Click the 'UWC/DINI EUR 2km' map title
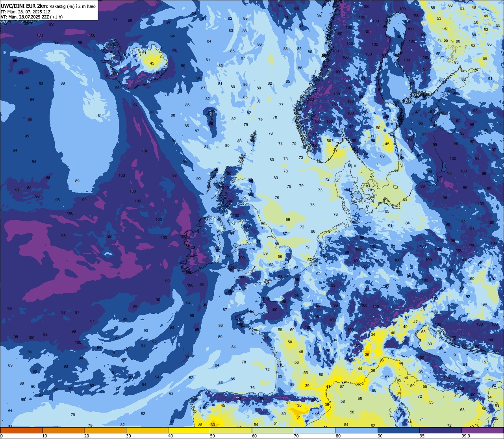The image size is (504, 439). (x=24, y=6)
